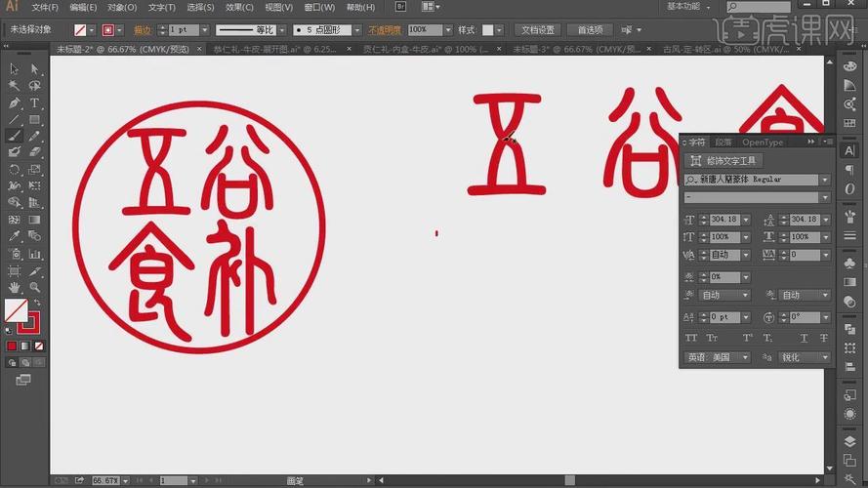Click the 描边 stroke link
The width and height of the screenshot is (868, 488).
143,30
